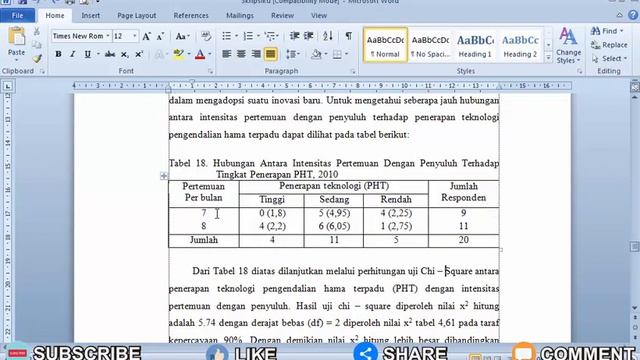The height and width of the screenshot is (360, 640).
Task: Click the tab selector at ruler corner
Action: (8, 86)
